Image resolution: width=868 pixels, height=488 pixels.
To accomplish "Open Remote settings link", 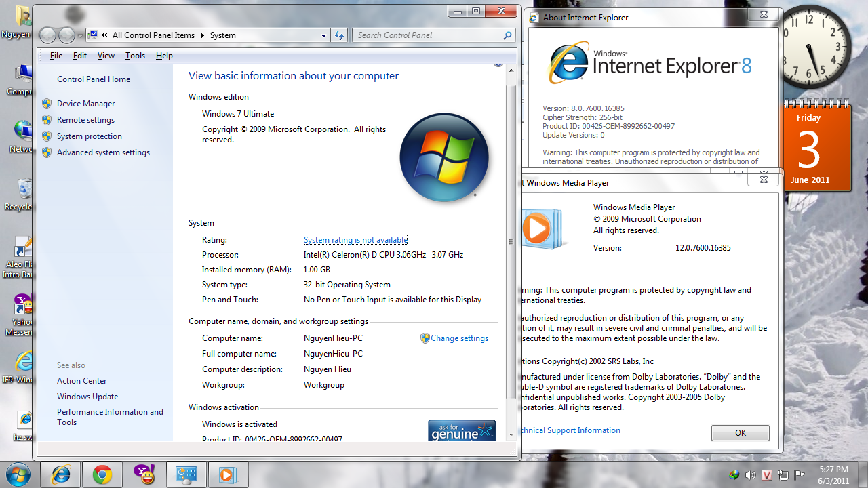I will click(86, 120).
